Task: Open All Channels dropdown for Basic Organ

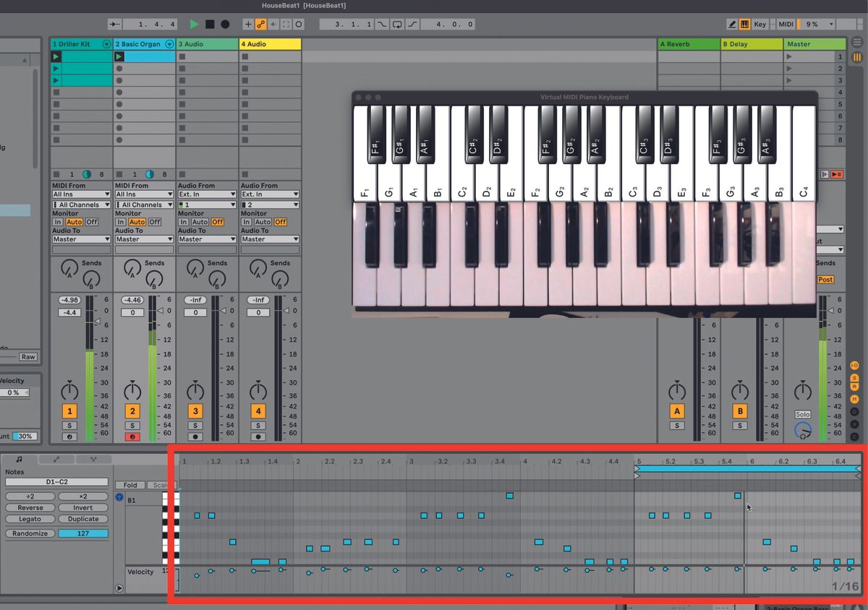Action: [x=144, y=205]
